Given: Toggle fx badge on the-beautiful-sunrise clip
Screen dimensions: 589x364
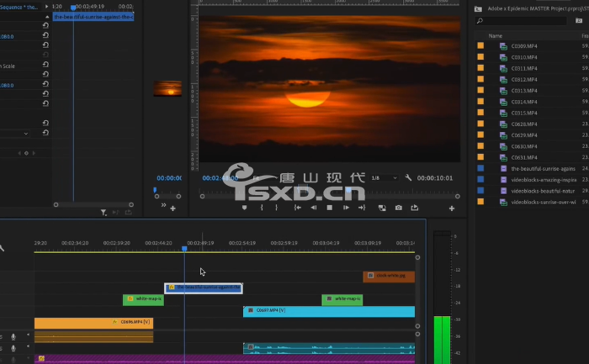Looking at the screenshot, I should tap(172, 288).
